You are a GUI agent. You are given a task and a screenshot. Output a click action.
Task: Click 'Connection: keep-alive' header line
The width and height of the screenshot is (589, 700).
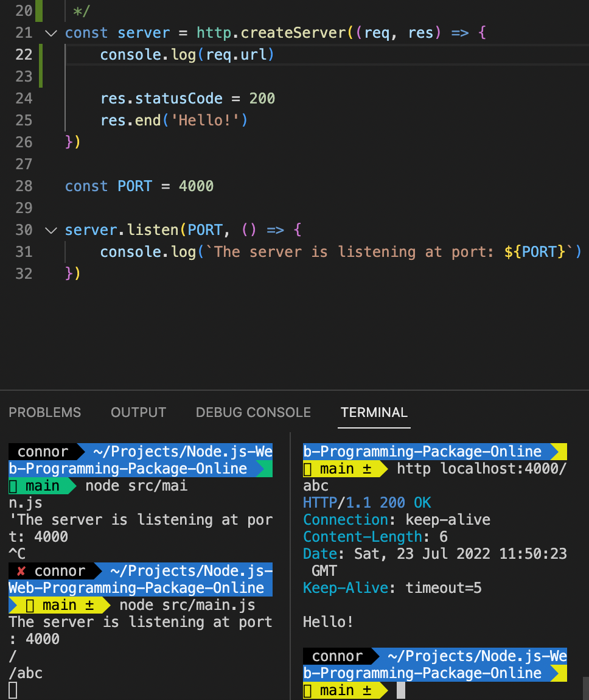[x=397, y=520]
